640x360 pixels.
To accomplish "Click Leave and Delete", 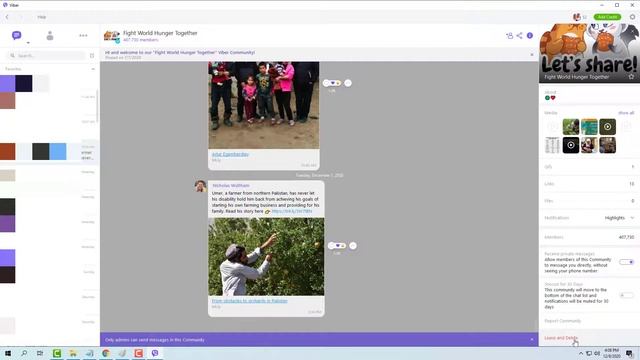I will pyautogui.click(x=561, y=338).
